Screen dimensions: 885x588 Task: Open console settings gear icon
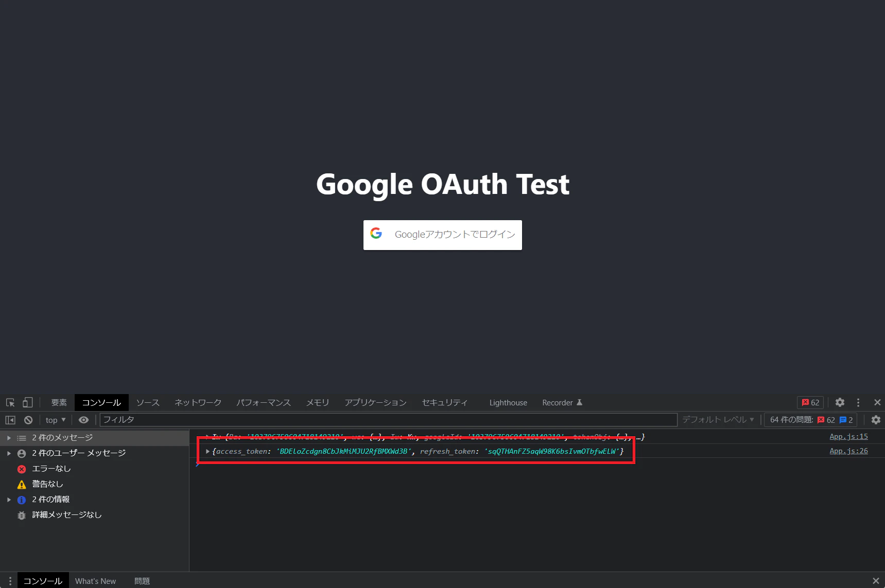pos(876,420)
